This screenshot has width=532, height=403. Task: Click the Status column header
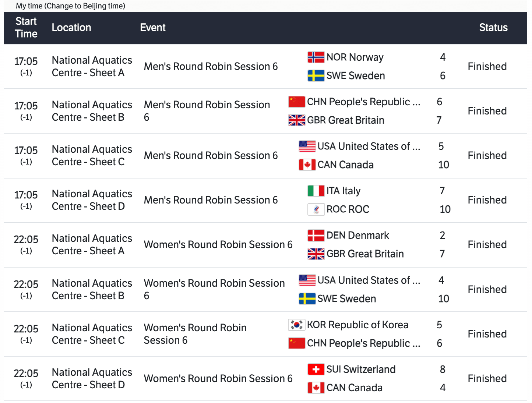pyautogui.click(x=493, y=28)
